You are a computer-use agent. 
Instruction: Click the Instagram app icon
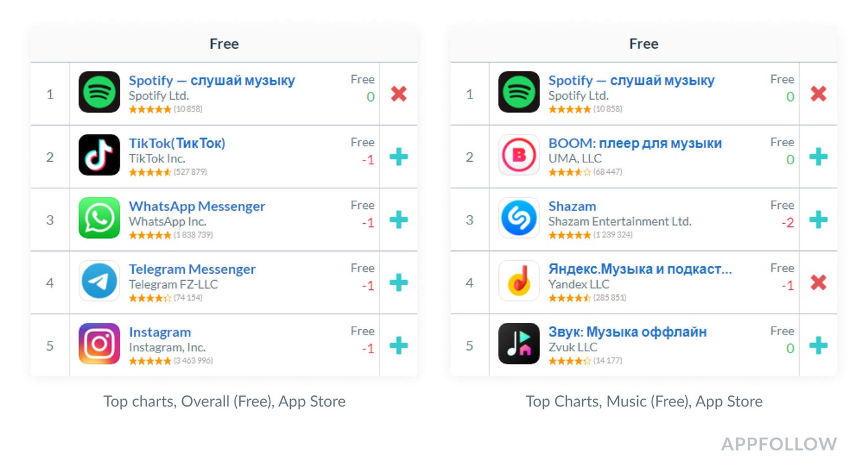[x=99, y=344]
